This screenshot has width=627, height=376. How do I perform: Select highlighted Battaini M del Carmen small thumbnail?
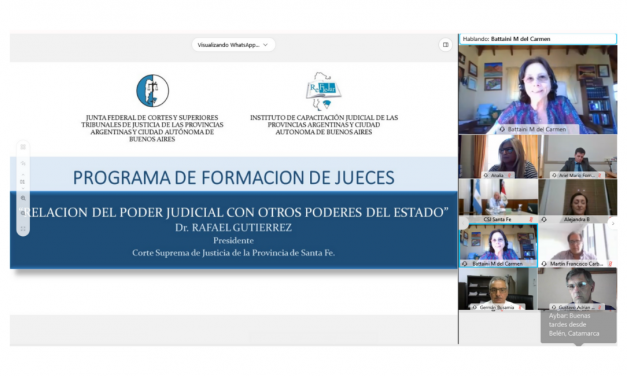(498, 245)
